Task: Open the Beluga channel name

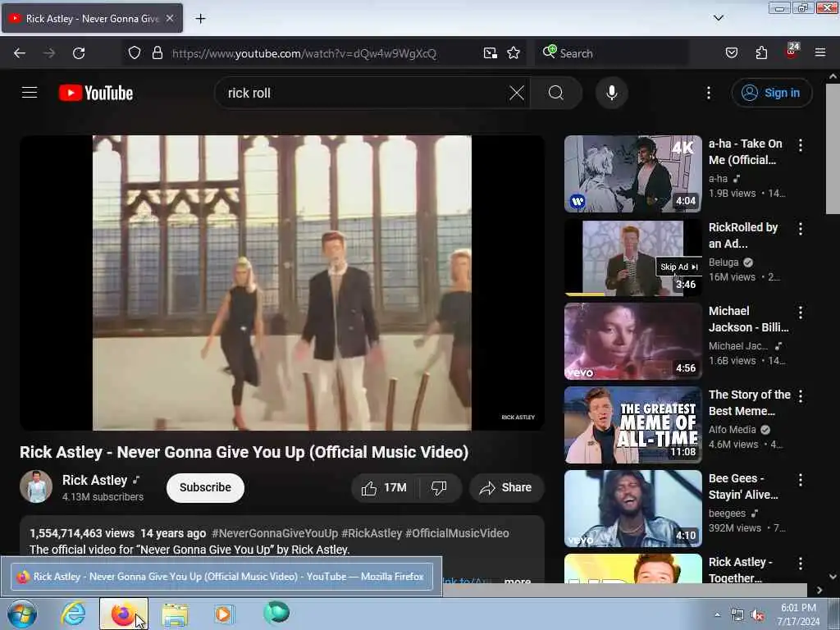Action: coord(724,262)
